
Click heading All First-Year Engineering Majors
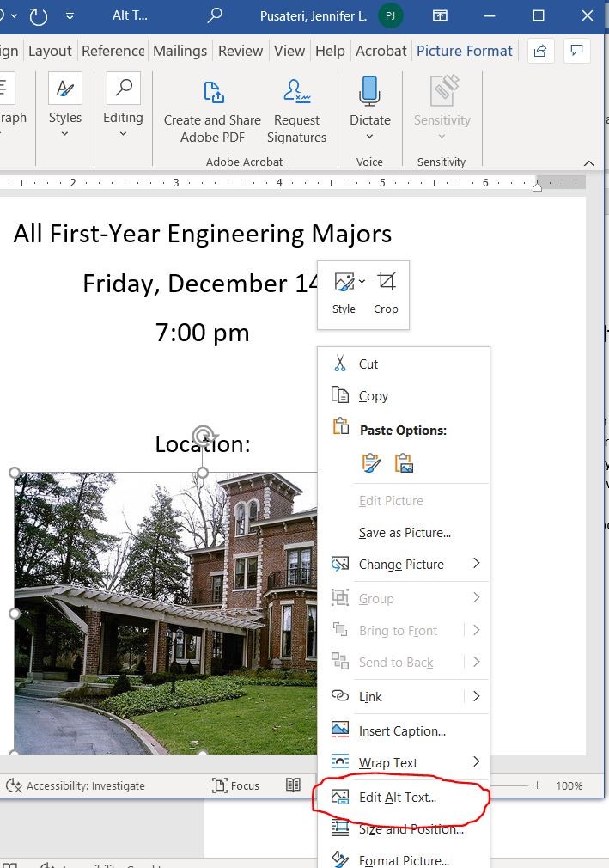click(203, 234)
